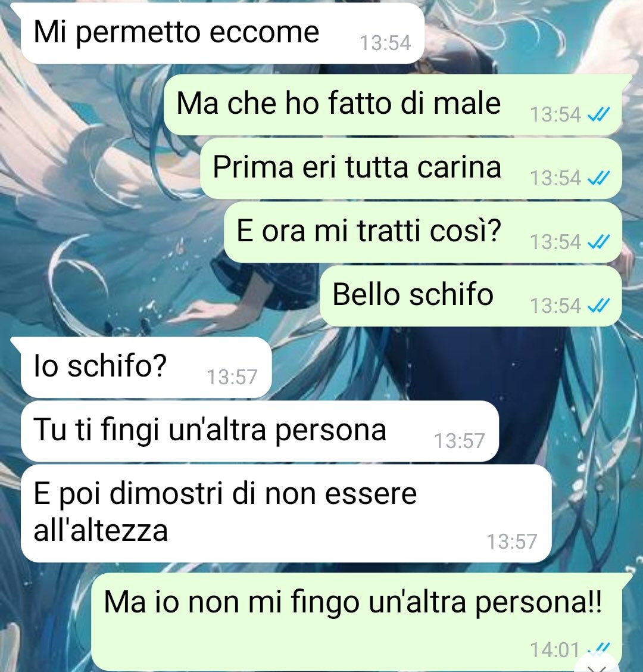The height and width of the screenshot is (672, 643).
Task: Tap the 13:57 timestamp beside 'Io schifo?'
Action: pyautogui.click(x=232, y=378)
